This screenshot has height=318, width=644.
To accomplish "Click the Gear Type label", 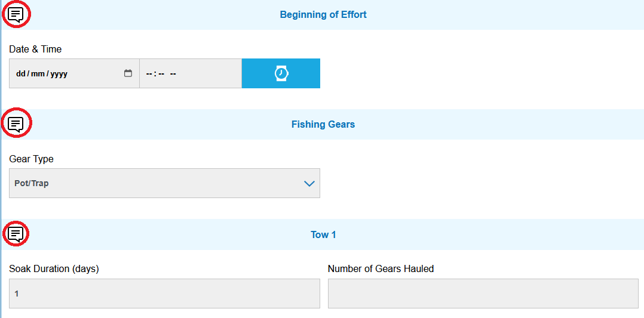I will (x=31, y=159).
